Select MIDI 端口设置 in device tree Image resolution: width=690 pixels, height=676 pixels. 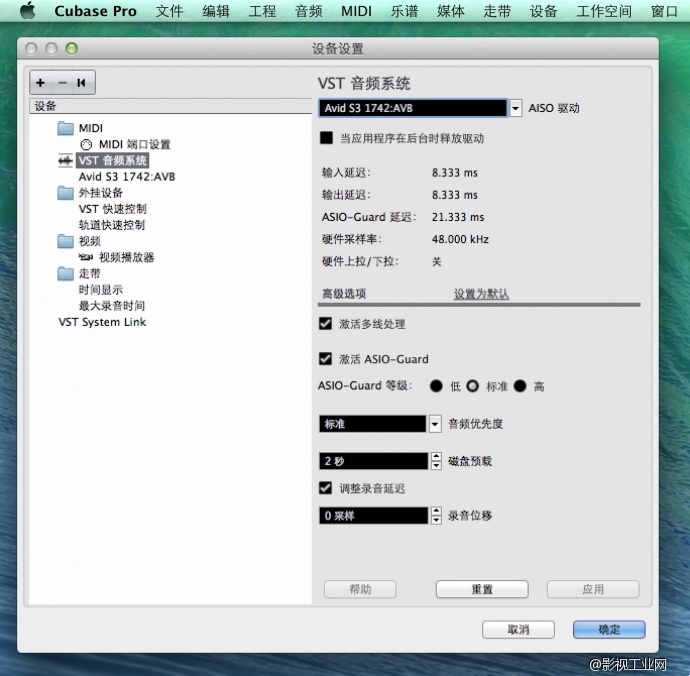click(x=134, y=144)
